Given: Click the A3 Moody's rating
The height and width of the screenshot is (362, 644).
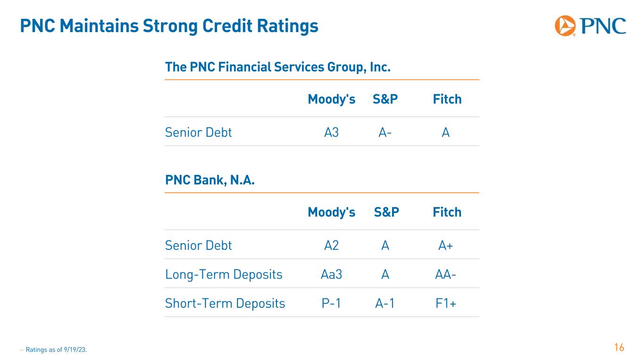Looking at the screenshot, I should coord(331,133).
